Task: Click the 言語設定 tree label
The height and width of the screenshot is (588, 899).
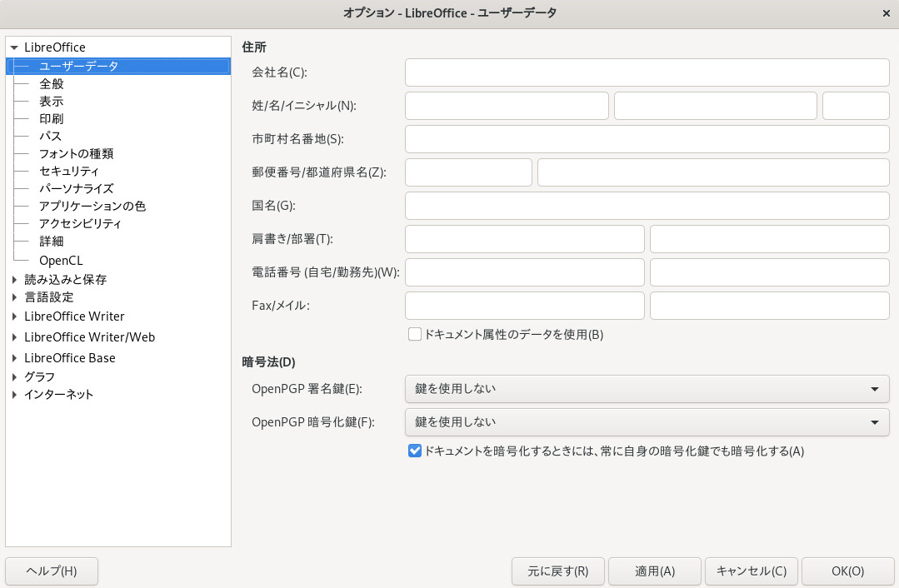Action: click(48, 297)
